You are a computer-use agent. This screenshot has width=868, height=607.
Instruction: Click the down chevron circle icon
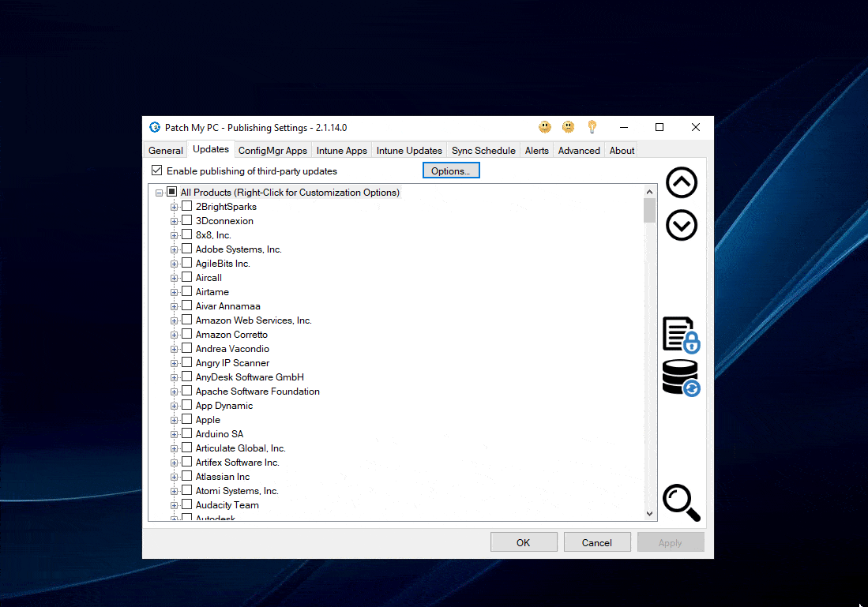coord(682,225)
